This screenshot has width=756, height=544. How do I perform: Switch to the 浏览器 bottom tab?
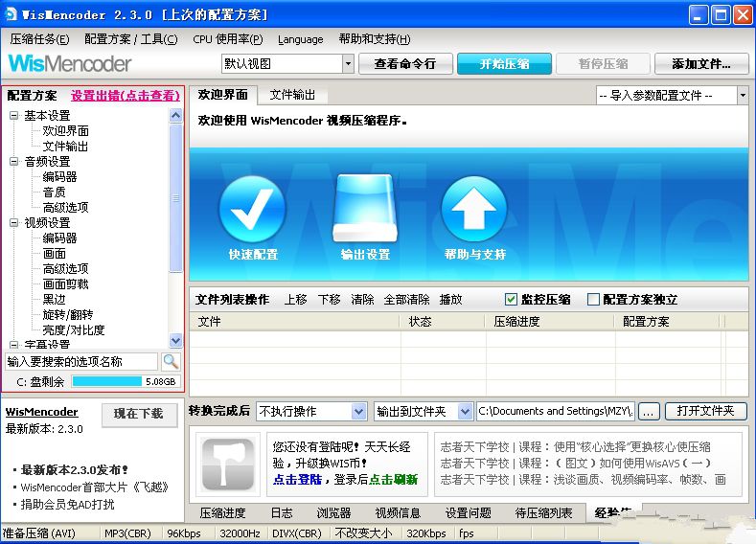(333, 513)
